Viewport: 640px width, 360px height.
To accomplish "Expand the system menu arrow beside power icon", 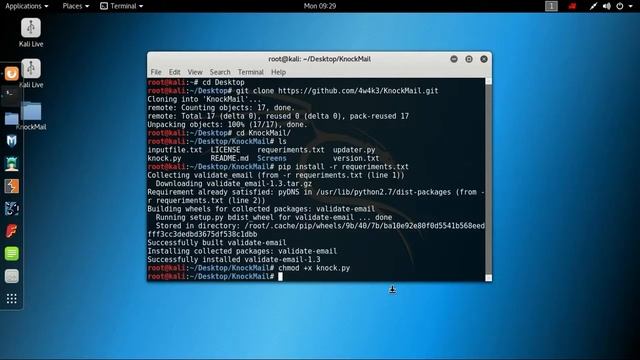I will click(x=631, y=6).
